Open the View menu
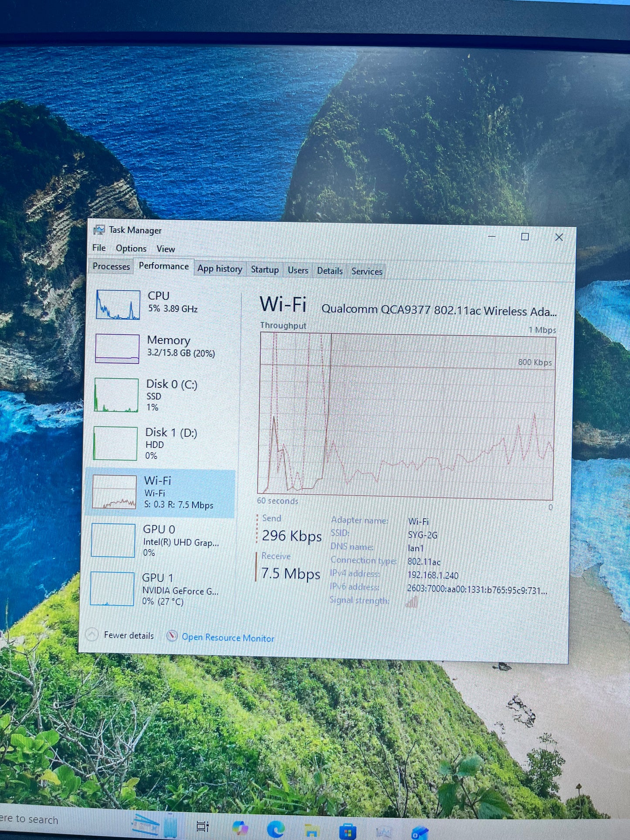 click(x=166, y=249)
